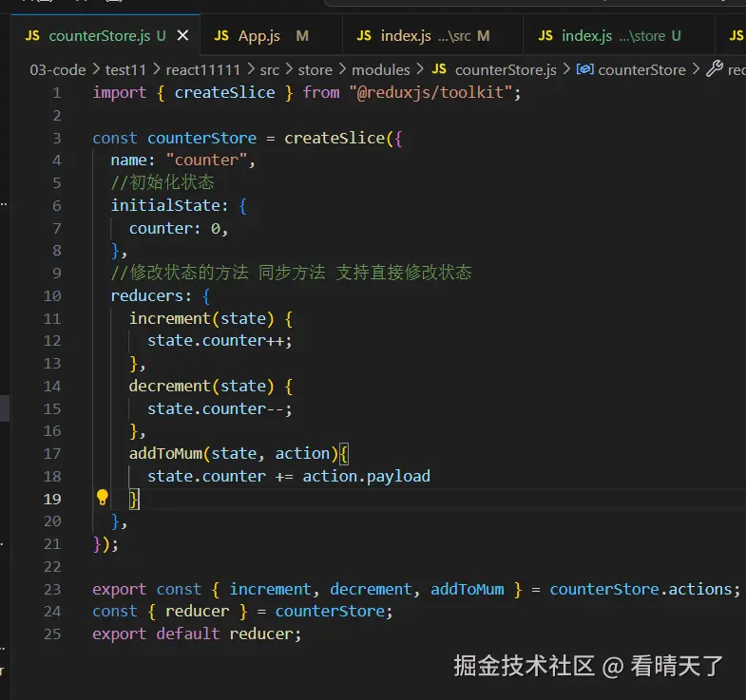Click action.payload on line 18
This screenshot has height=700, width=746.
pyautogui.click(x=366, y=476)
